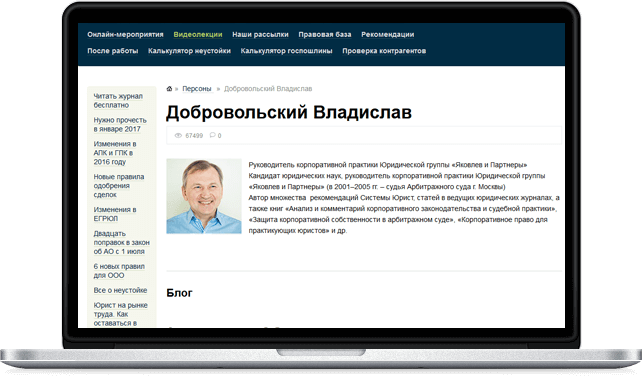The height and width of the screenshot is (376, 642).
Task: Follow the Персоны breadcrumb link
Action: (197, 88)
